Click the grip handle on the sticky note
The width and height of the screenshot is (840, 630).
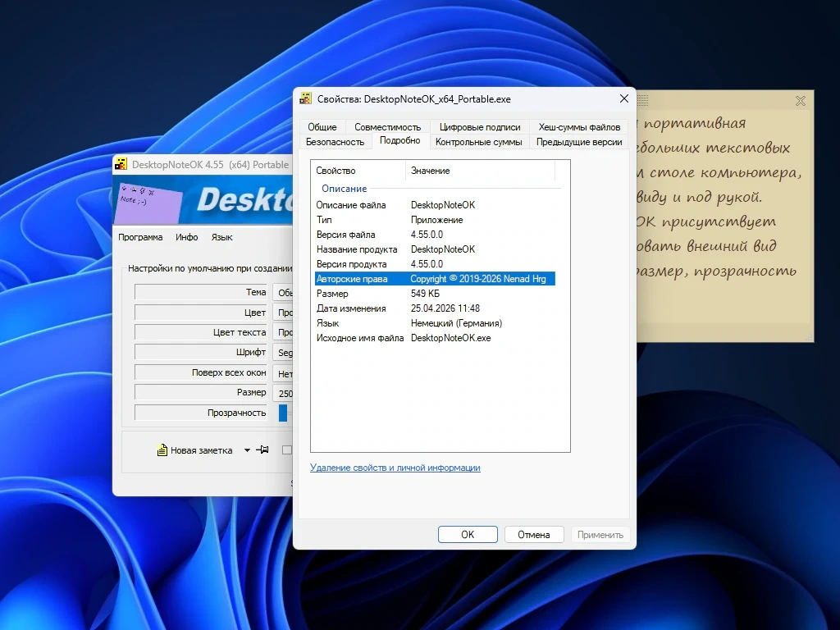[x=643, y=100]
